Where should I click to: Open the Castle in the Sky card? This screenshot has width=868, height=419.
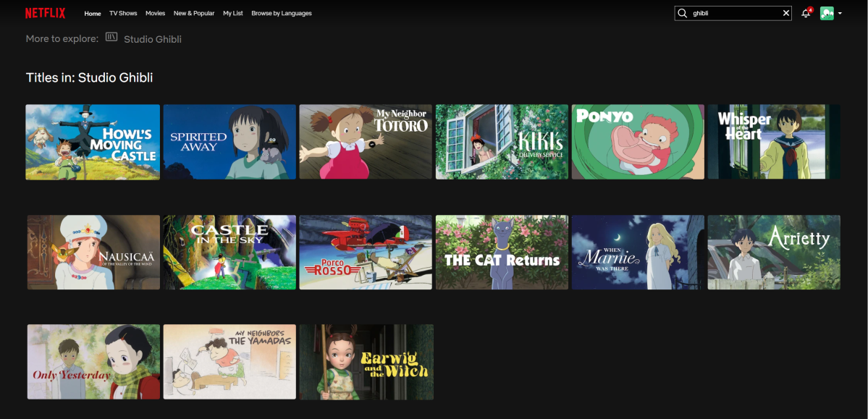point(229,253)
